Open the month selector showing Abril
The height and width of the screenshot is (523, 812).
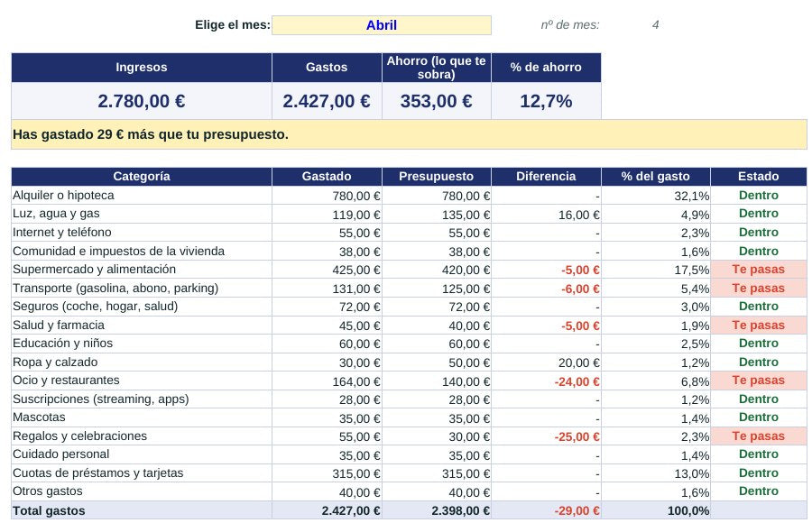click(381, 25)
